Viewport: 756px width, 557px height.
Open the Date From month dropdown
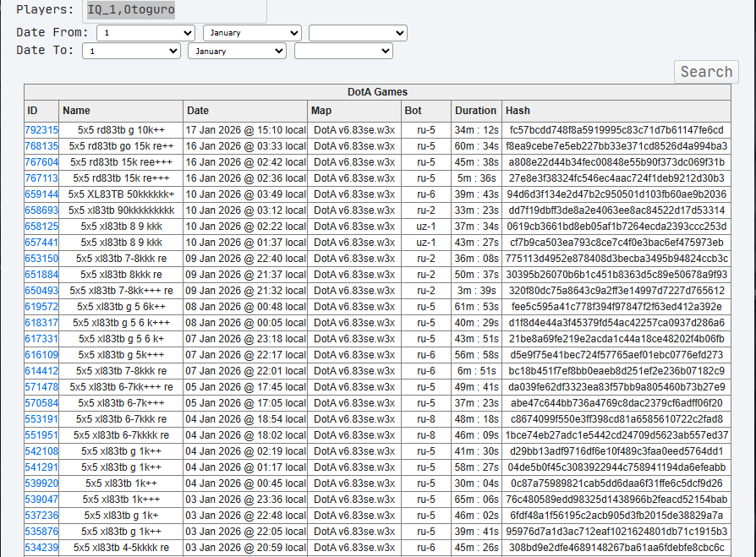point(252,33)
